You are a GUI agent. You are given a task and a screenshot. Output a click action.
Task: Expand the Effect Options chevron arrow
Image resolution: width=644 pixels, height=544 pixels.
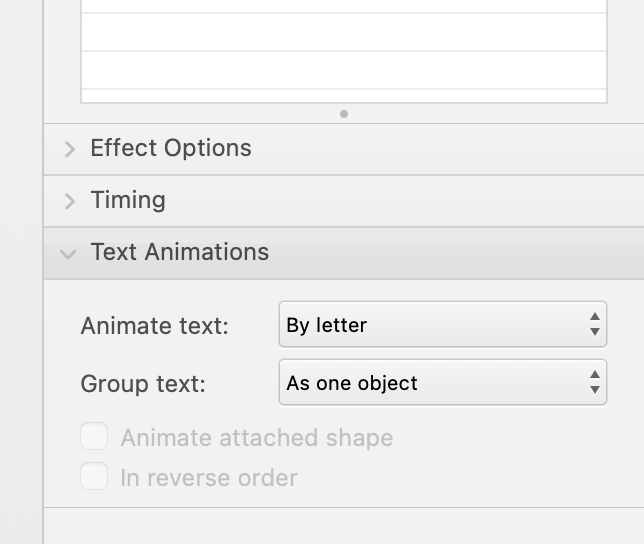[x=70, y=149]
